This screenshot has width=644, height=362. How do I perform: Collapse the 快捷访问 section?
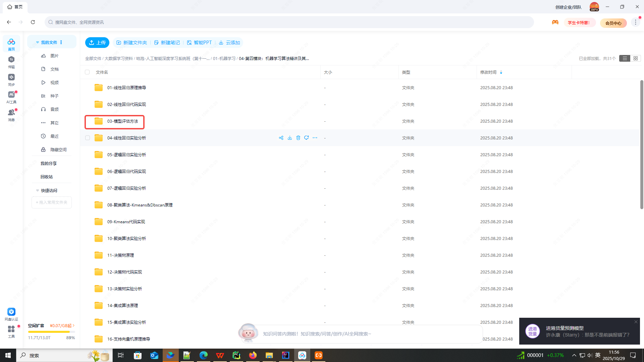[x=38, y=190]
